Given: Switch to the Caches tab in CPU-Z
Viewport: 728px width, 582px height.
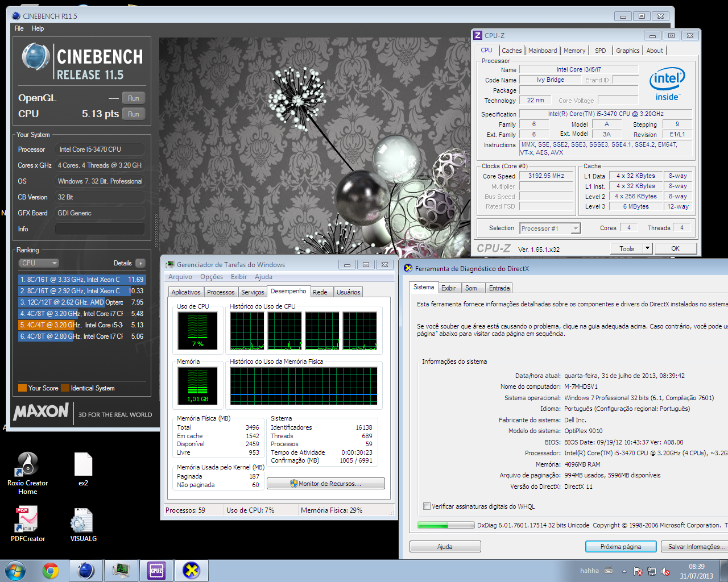Looking at the screenshot, I should click(x=512, y=51).
